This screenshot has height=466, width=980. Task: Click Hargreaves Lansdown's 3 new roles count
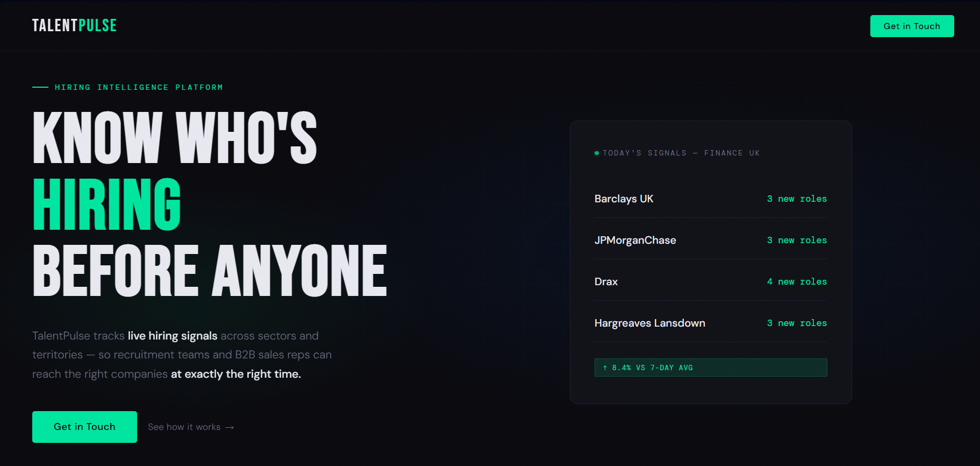pyautogui.click(x=797, y=323)
